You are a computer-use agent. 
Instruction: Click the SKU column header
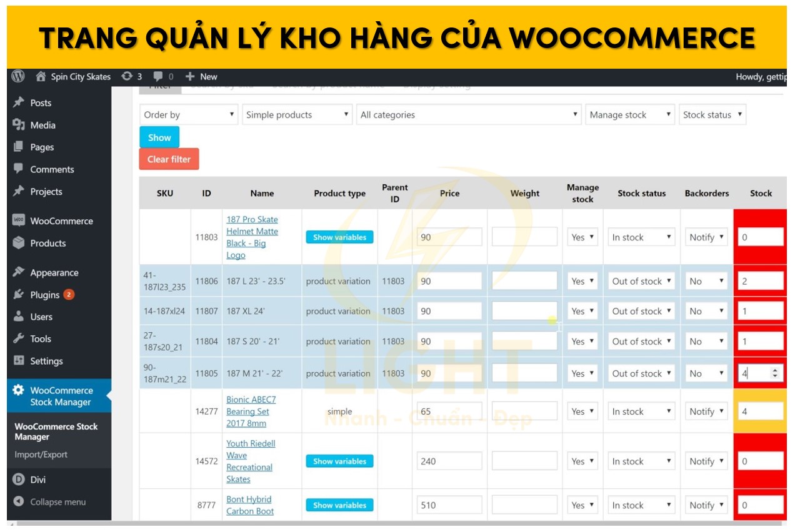pos(165,194)
